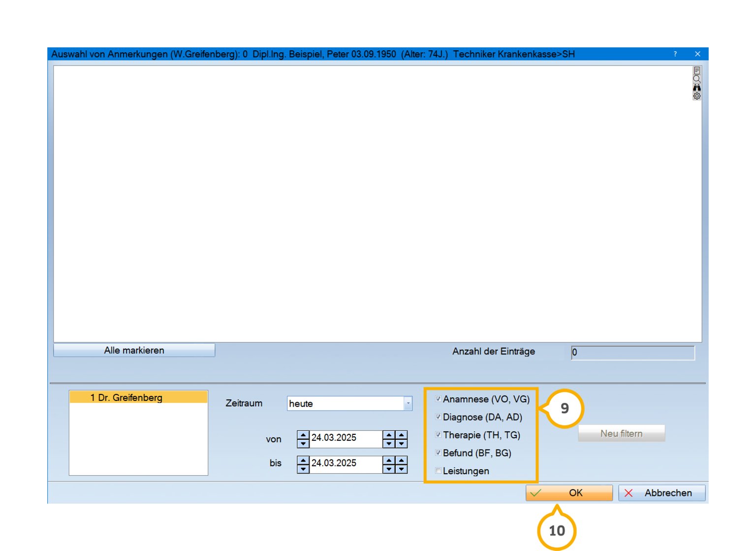Viewport: 756px width, 551px height.
Task: Toggle the Diagnose (DA, AD) checkbox
Action: [x=438, y=417]
